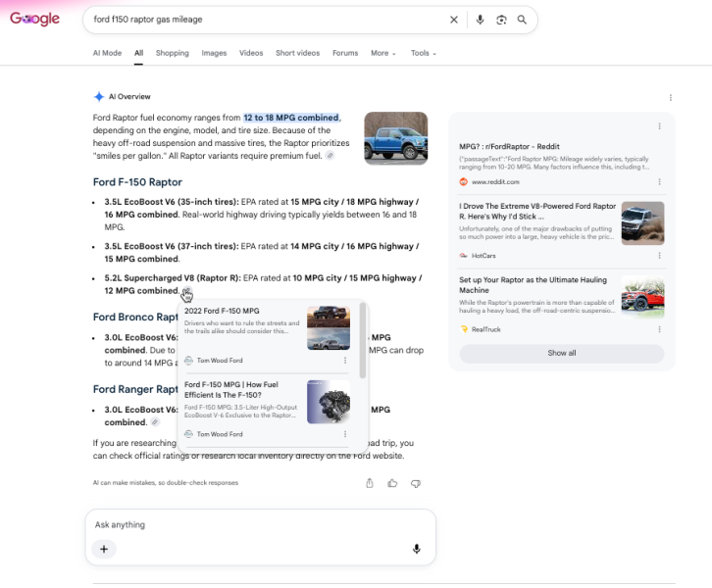The width and height of the screenshot is (712, 588).
Task: Click the plus button in Ask anything box
Action: click(x=104, y=549)
